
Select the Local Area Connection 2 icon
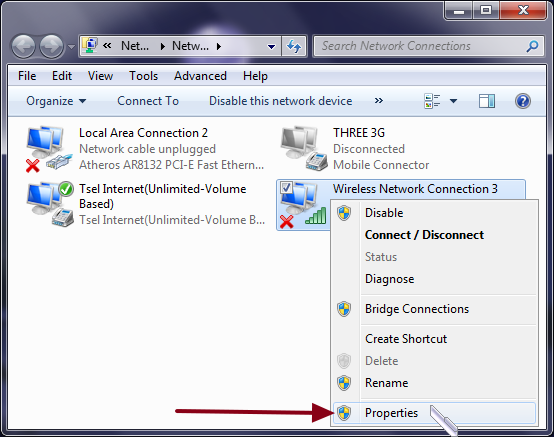pyautogui.click(x=49, y=149)
